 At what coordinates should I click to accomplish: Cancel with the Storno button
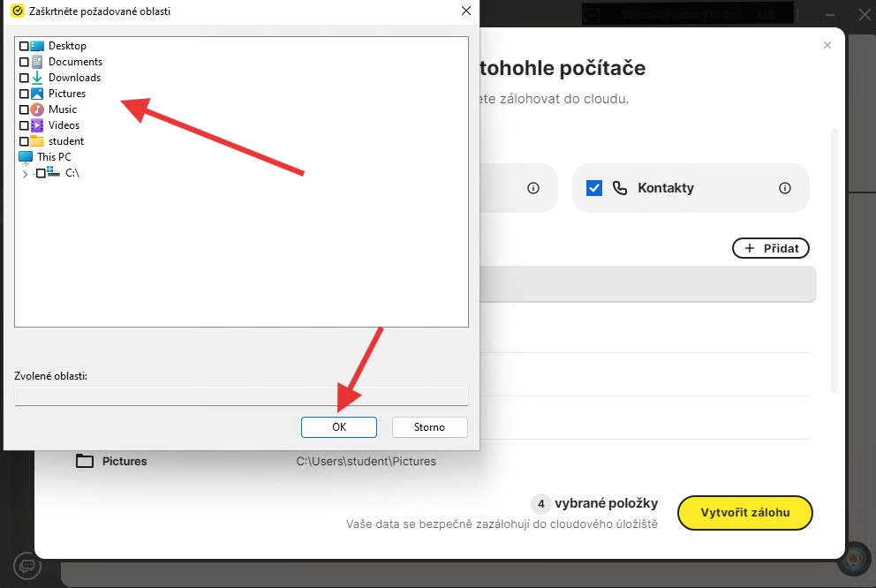click(x=429, y=427)
